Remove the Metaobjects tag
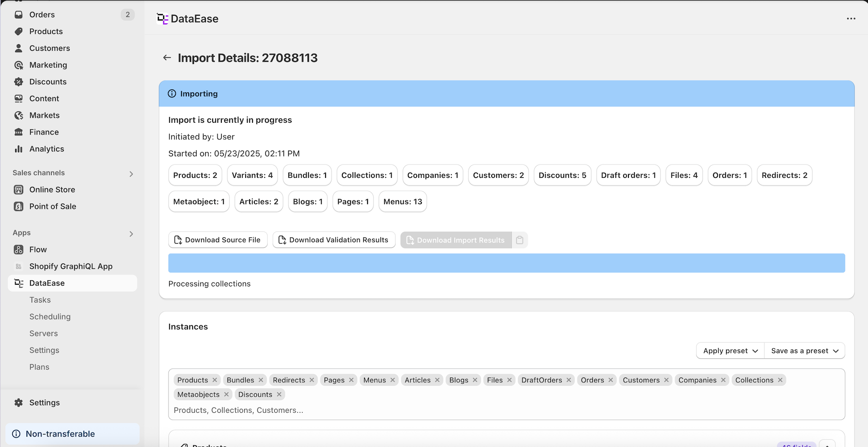The width and height of the screenshot is (868, 447). tap(226, 394)
